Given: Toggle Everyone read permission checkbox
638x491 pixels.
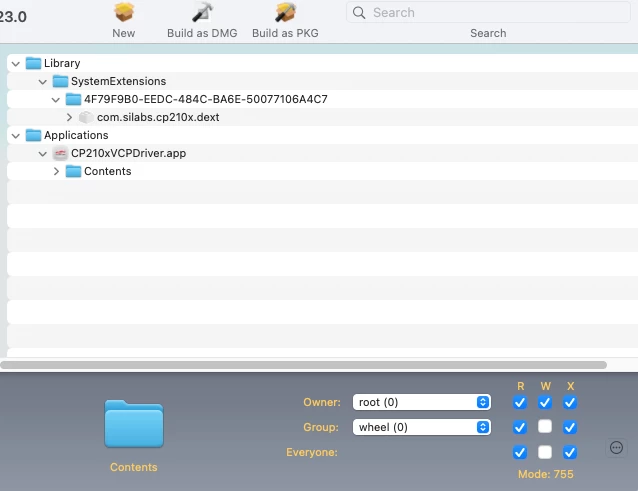Looking at the screenshot, I should (520, 452).
